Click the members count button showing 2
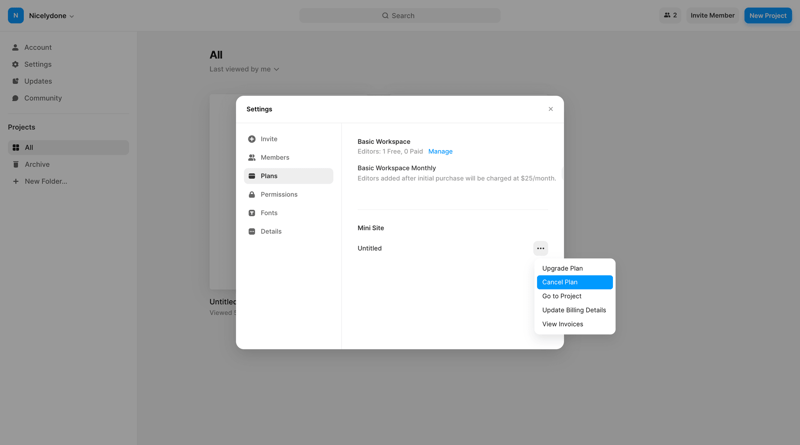800x445 pixels. 670,15
